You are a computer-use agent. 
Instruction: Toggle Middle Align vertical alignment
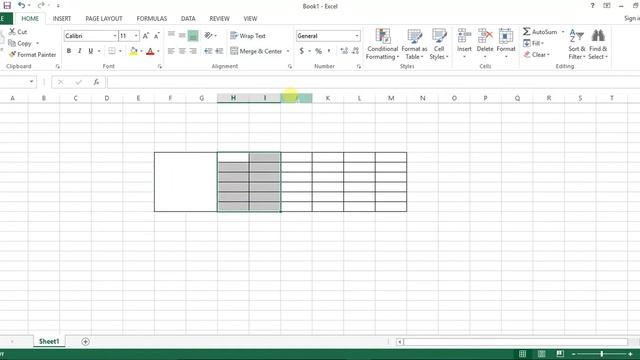point(182,36)
